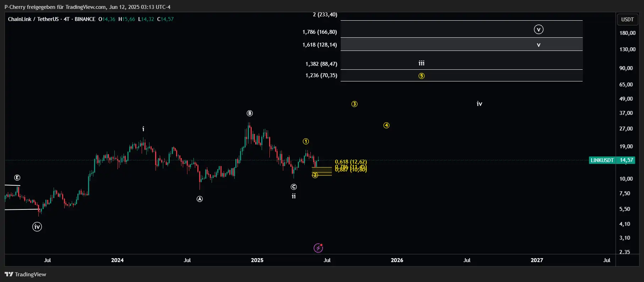Click the 27,00 price axis label
The image size is (644, 282).
pyautogui.click(x=626, y=129)
